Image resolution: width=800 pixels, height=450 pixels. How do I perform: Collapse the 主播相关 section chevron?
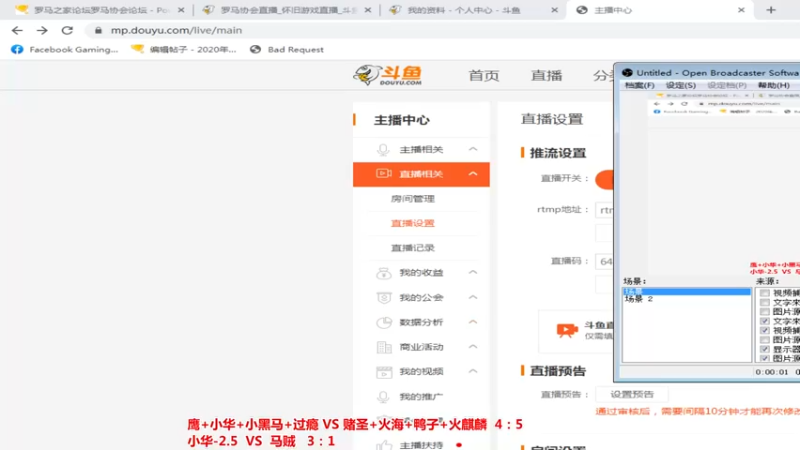pos(473,149)
